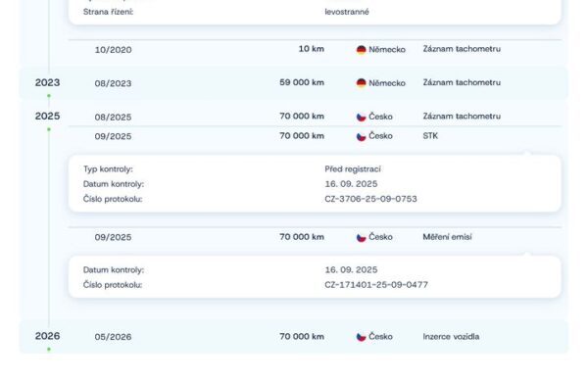Click date 16. 09. 2025 in emissions card
This screenshot has height=382, width=588.
click(351, 270)
